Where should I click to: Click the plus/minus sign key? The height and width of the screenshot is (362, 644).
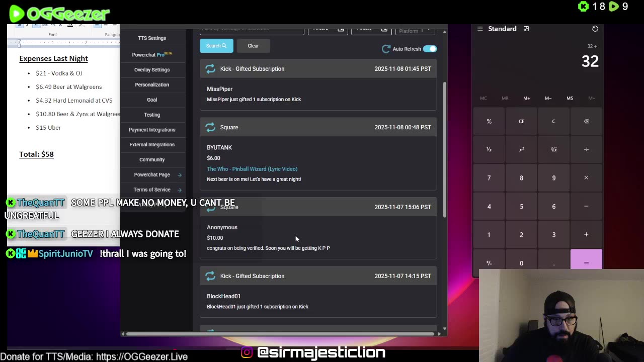pos(489,262)
